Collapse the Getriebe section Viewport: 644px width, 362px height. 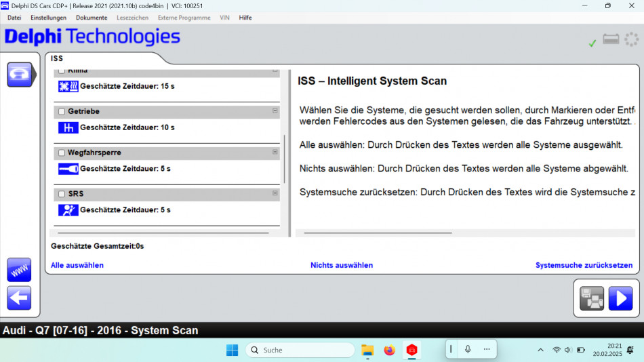[x=275, y=111]
